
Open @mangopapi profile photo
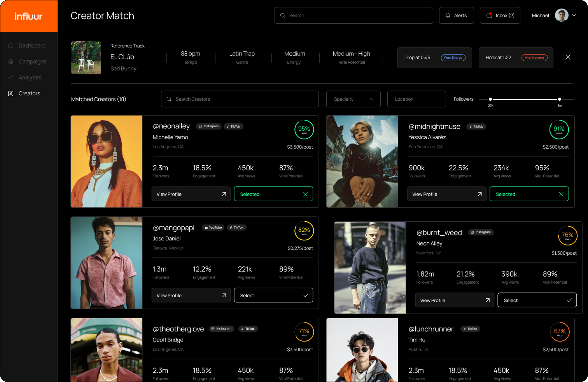(107, 263)
